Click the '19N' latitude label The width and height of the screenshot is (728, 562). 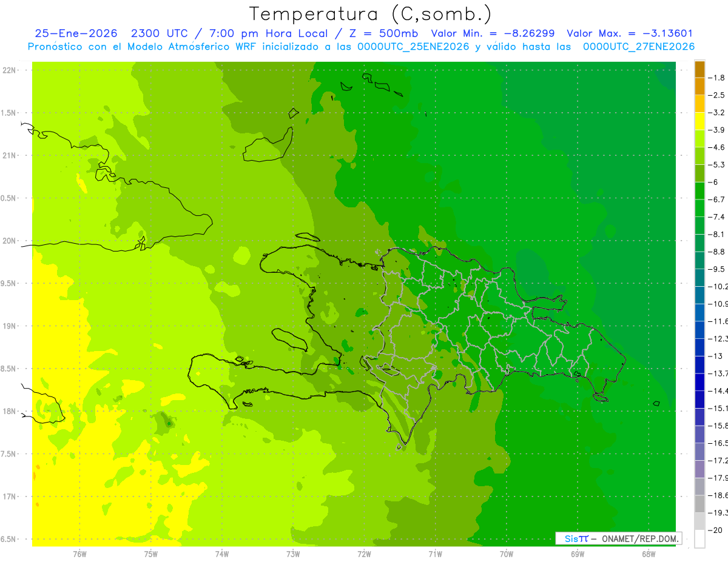tap(10, 326)
